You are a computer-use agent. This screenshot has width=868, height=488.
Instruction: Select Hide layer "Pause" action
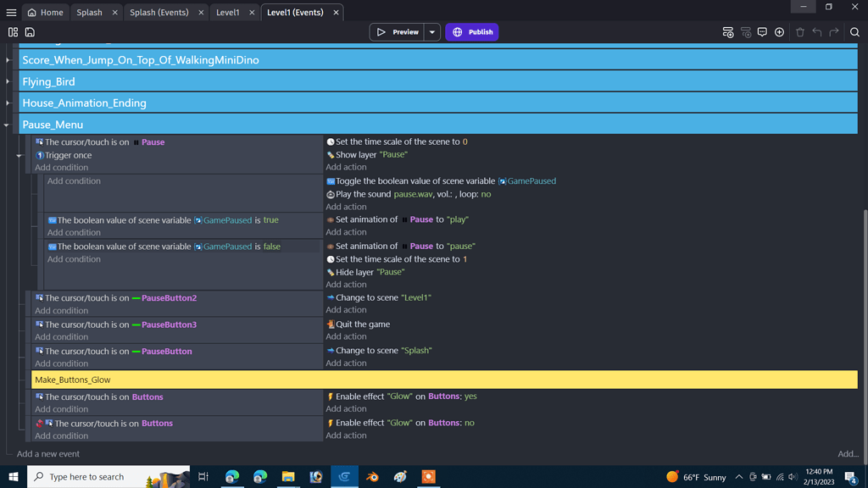pyautogui.click(x=365, y=272)
